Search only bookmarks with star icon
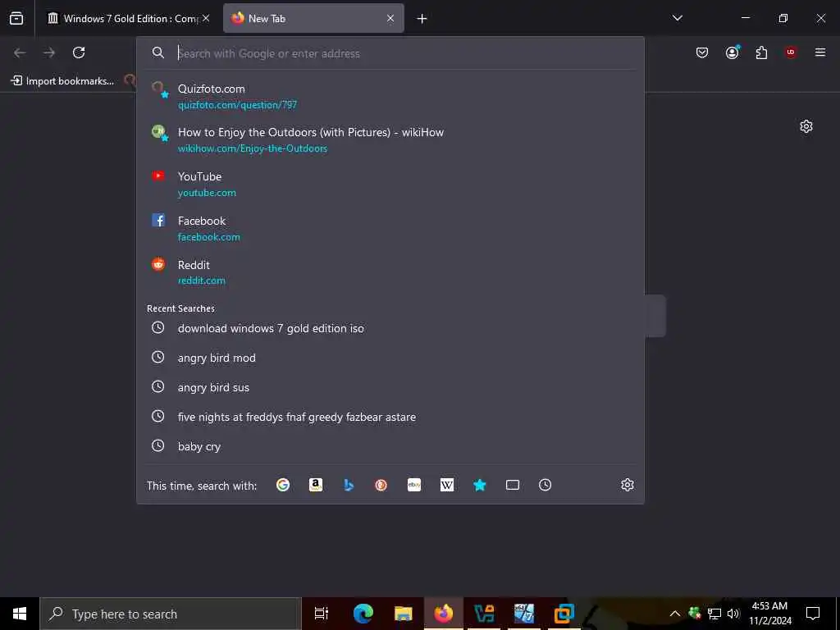The image size is (840, 630). (x=479, y=485)
